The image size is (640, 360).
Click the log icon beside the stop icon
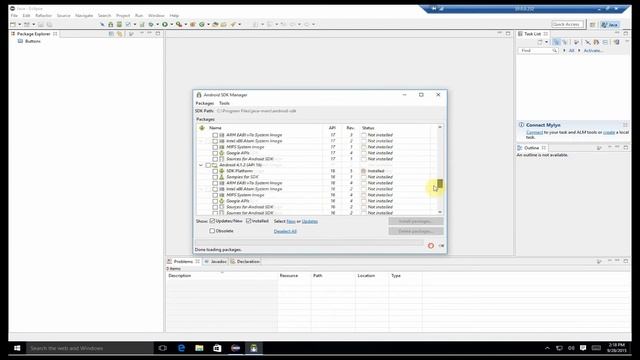441,245
